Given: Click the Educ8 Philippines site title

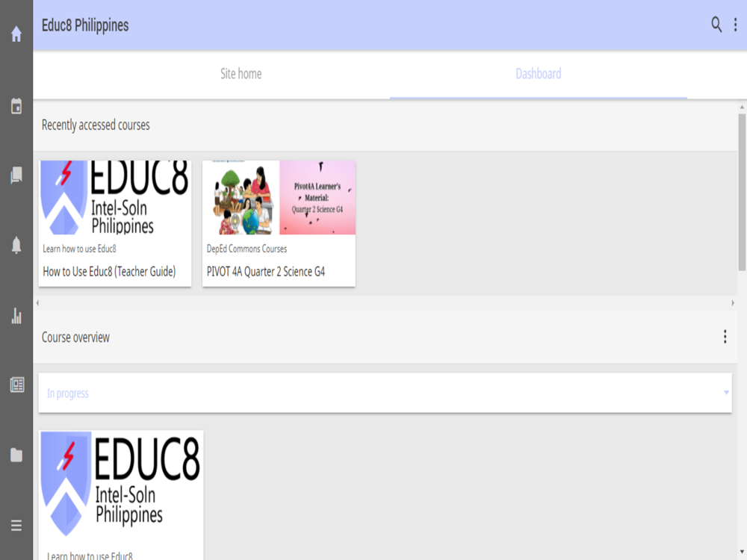Looking at the screenshot, I should click(85, 25).
